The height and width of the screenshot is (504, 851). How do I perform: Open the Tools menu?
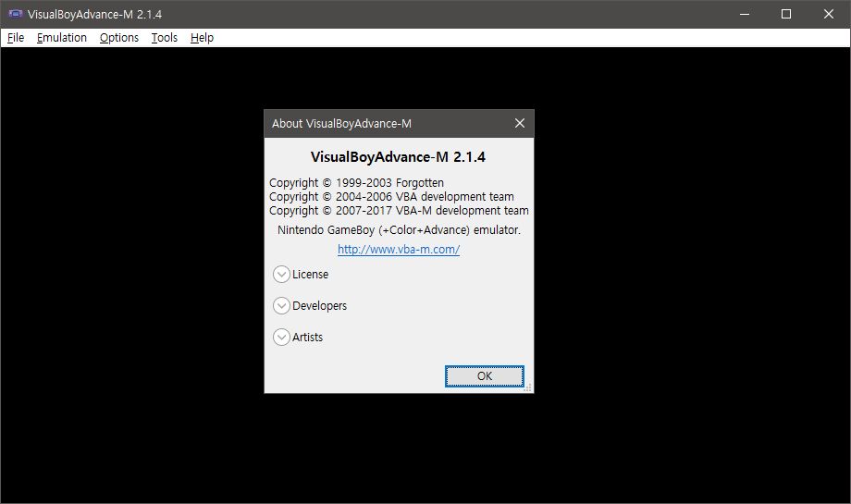tap(165, 37)
